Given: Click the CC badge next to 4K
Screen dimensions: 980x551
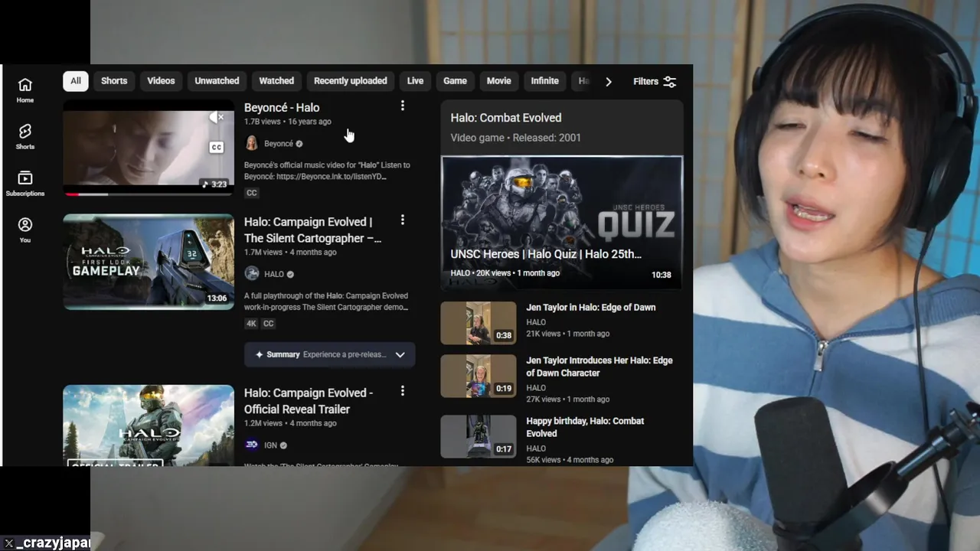Looking at the screenshot, I should (269, 324).
